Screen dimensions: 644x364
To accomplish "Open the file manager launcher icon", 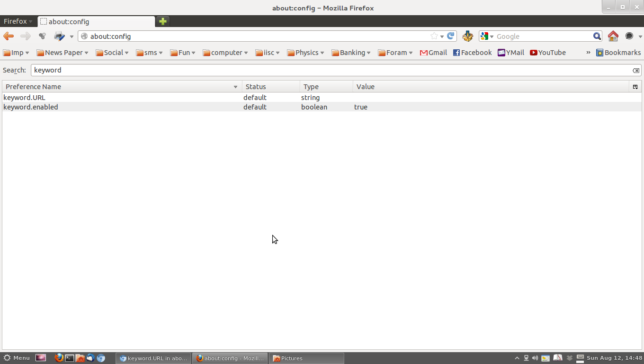I will point(80,358).
